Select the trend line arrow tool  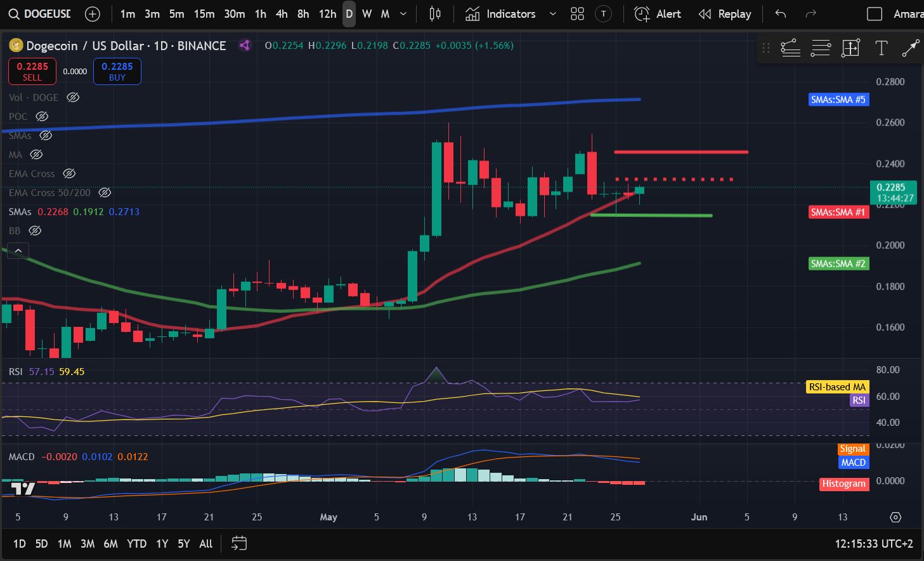coord(911,48)
